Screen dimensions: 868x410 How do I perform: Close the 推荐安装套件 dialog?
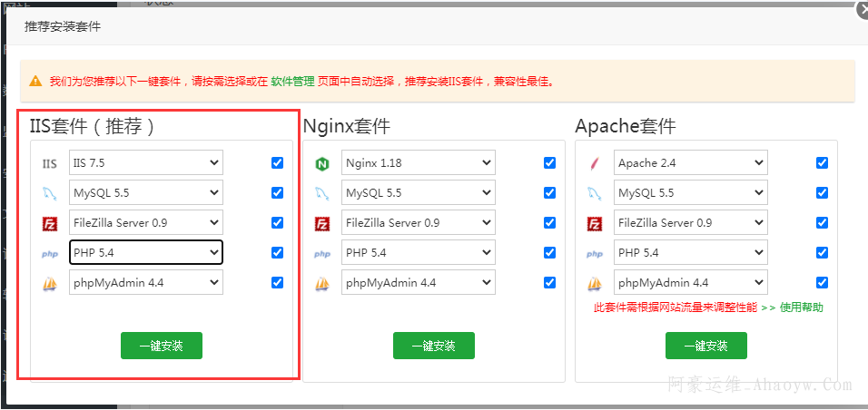click(x=860, y=11)
